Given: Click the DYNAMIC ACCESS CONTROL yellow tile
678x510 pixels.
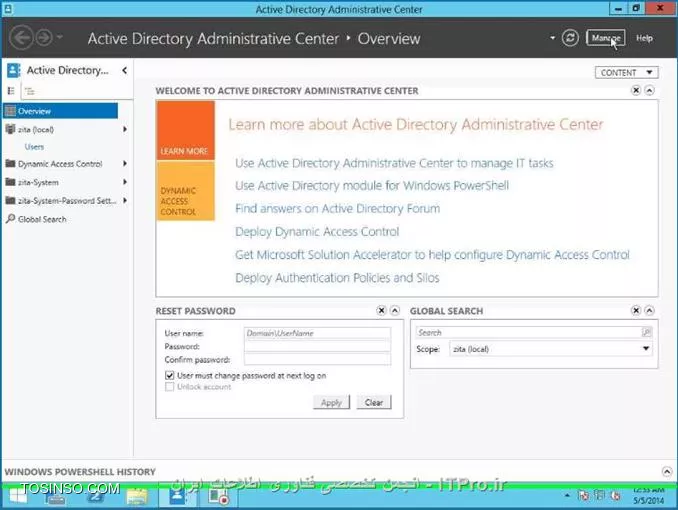Looking at the screenshot, I should [x=185, y=191].
